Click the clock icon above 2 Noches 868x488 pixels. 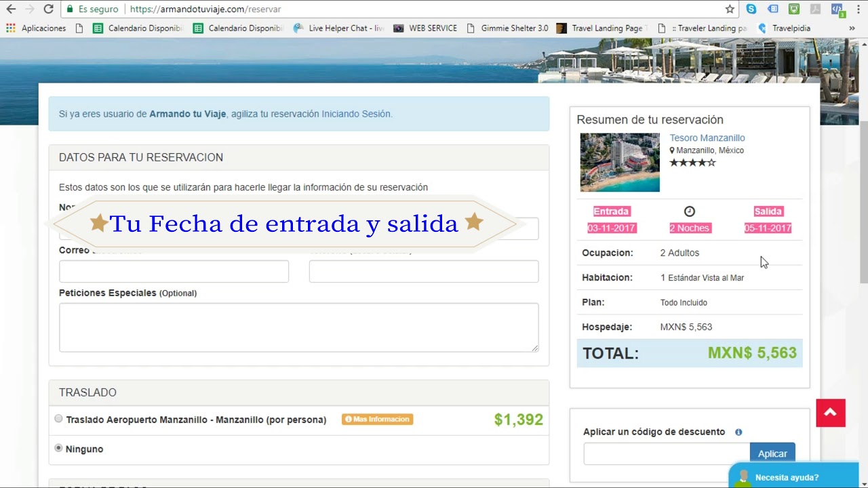[x=690, y=211]
